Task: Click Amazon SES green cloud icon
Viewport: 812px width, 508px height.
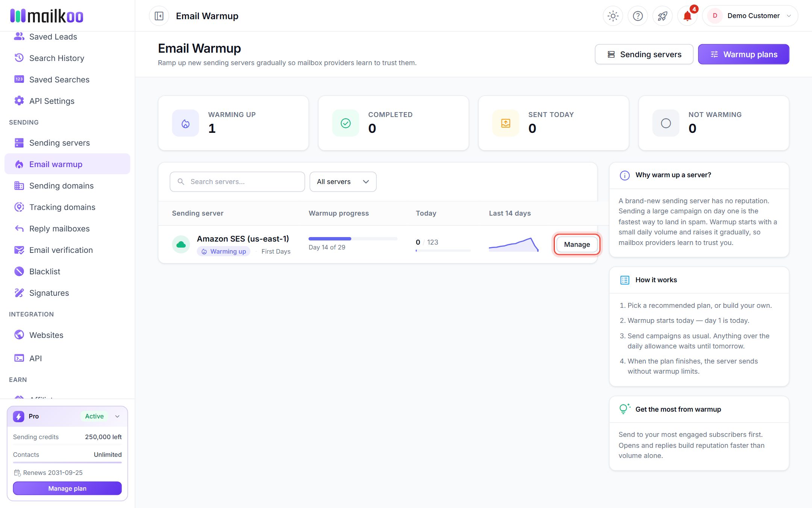Action: [181, 244]
